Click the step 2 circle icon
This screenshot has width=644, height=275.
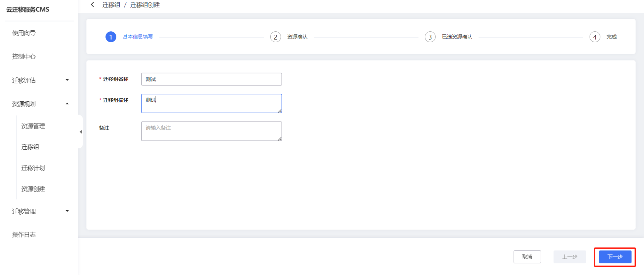pyautogui.click(x=275, y=37)
